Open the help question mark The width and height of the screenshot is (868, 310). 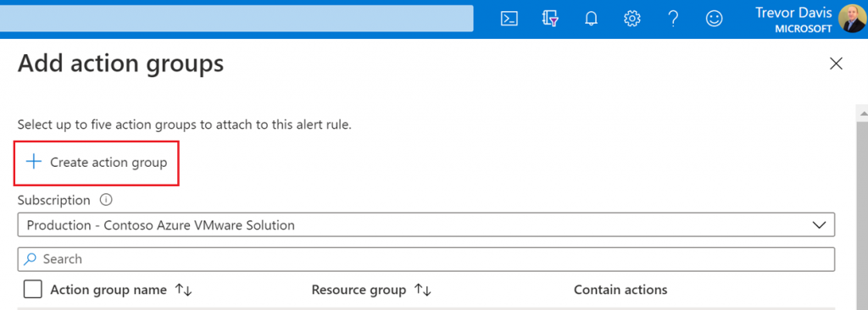tap(673, 19)
